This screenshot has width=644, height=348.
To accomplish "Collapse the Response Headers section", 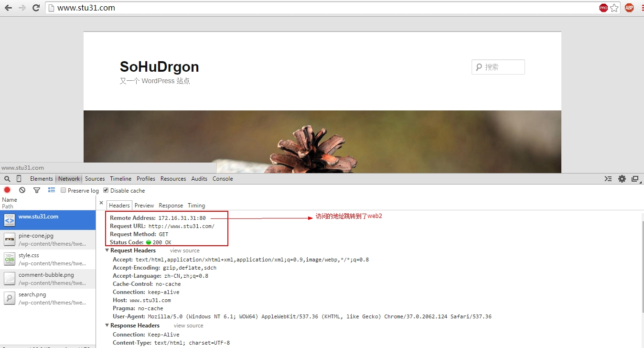I will tap(107, 326).
